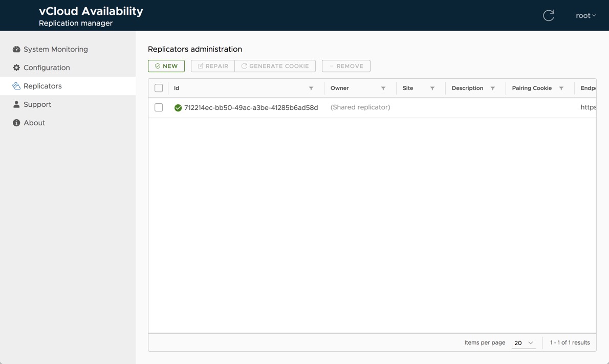Click the About info icon
This screenshot has height=364, width=609.
(x=16, y=123)
